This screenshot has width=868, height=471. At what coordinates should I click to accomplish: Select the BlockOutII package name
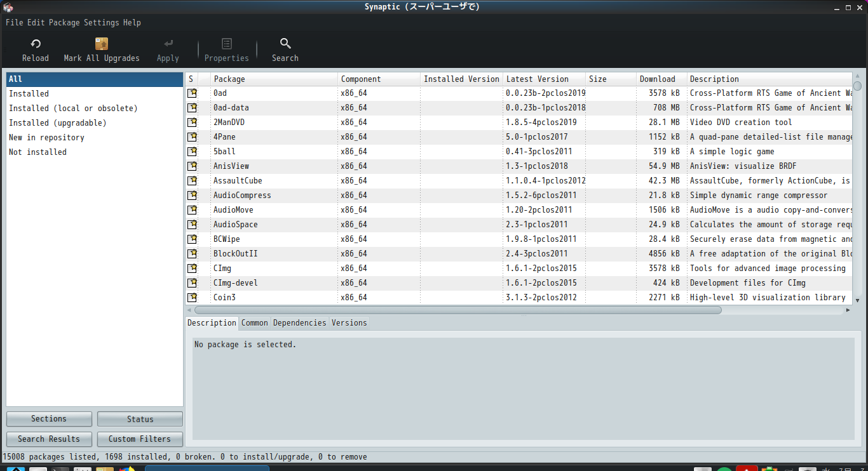point(235,253)
